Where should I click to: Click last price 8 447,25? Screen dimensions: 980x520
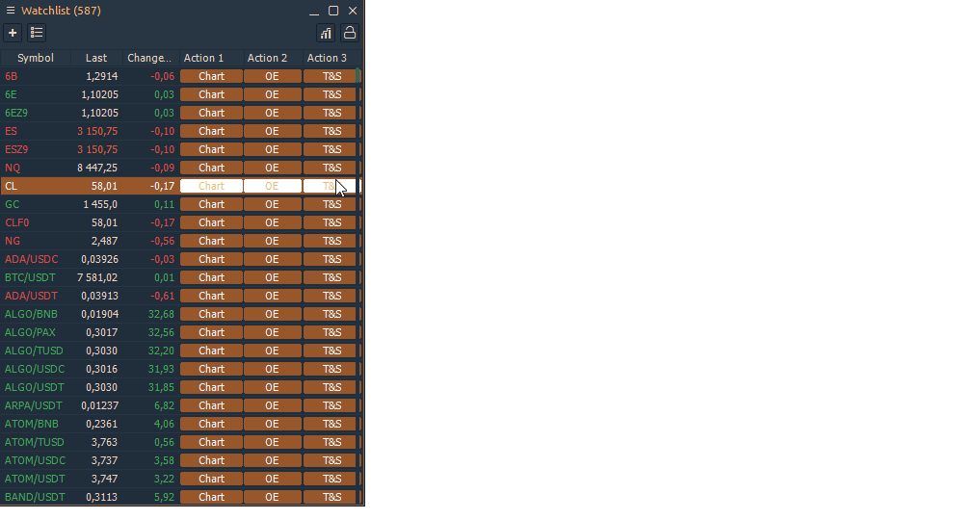(97, 168)
